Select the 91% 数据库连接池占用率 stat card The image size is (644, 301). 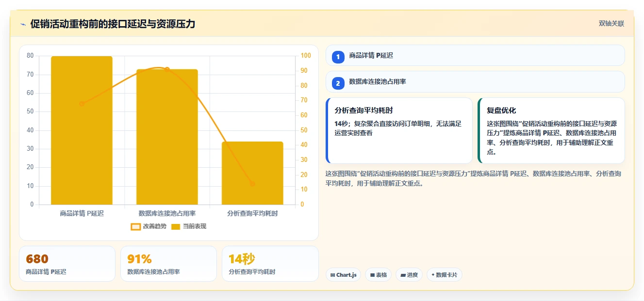tap(169, 264)
